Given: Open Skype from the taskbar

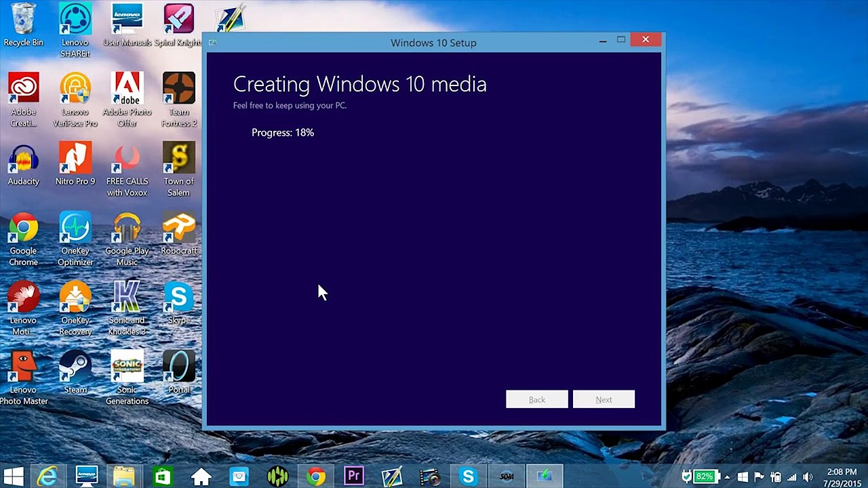Looking at the screenshot, I should pos(468,476).
